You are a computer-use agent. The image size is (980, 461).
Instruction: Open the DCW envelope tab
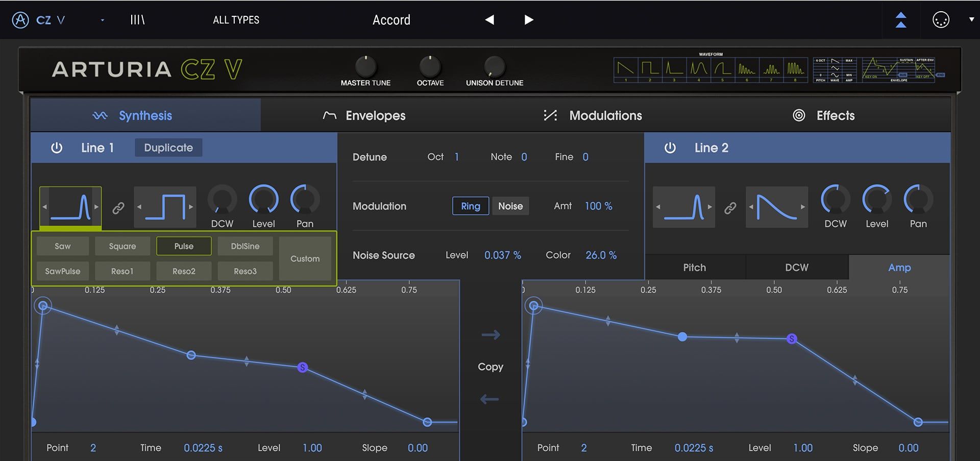pyautogui.click(x=797, y=268)
